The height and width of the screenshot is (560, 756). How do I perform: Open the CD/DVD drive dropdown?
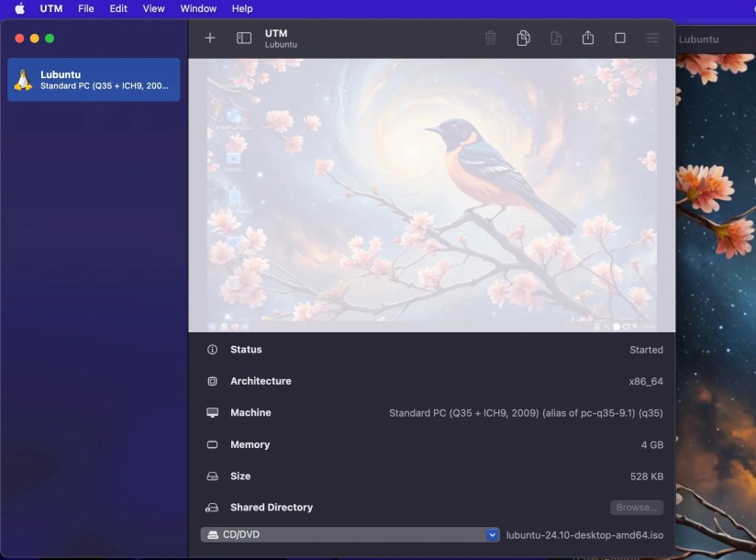[350, 534]
